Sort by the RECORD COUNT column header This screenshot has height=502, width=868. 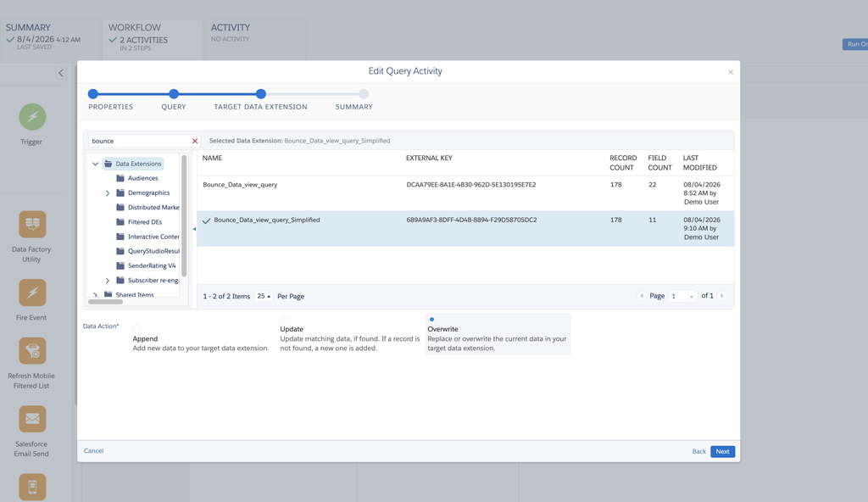pyautogui.click(x=623, y=163)
